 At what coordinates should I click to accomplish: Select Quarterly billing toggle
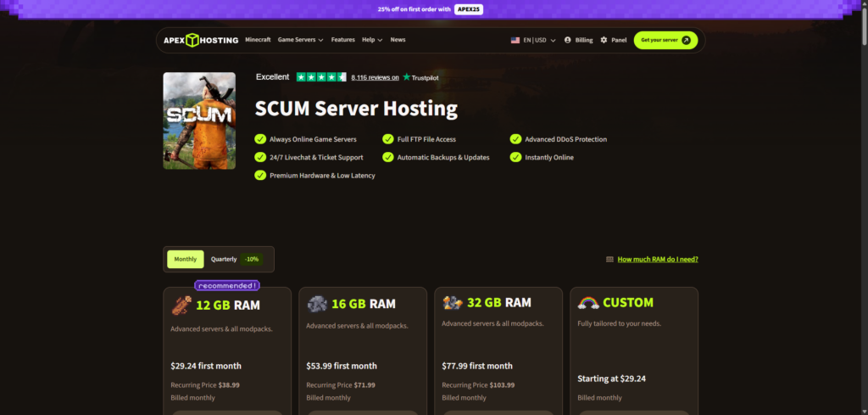pos(236,260)
